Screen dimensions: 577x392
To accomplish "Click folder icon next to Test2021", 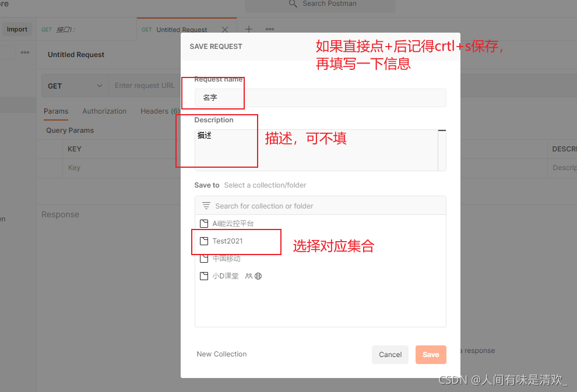I will (x=204, y=241).
